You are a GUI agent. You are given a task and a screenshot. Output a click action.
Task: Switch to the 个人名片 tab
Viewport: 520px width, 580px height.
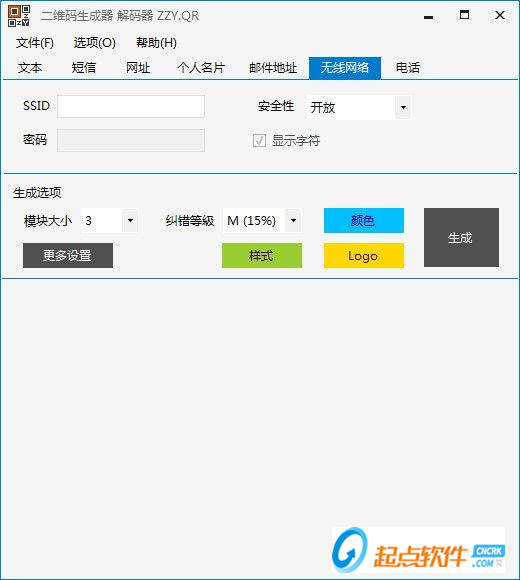click(201, 68)
